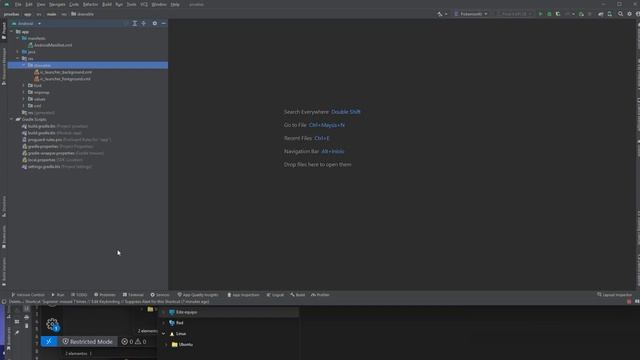Open the Run tool window tab
Image resolution: width=640 pixels, height=360 pixels.
58,295
